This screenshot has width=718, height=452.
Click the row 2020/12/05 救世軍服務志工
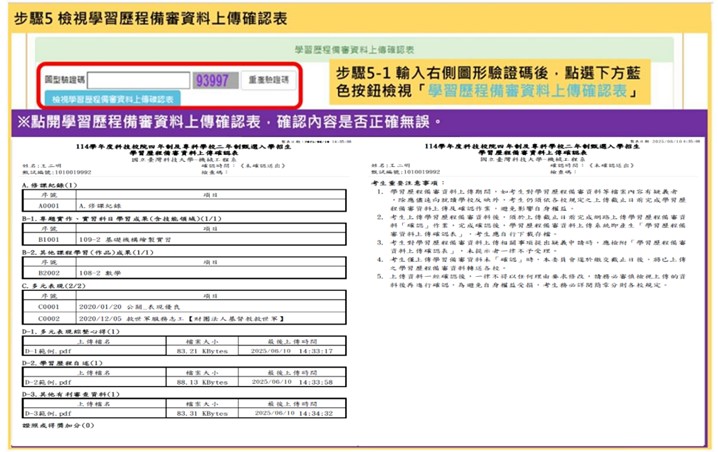tap(184, 318)
